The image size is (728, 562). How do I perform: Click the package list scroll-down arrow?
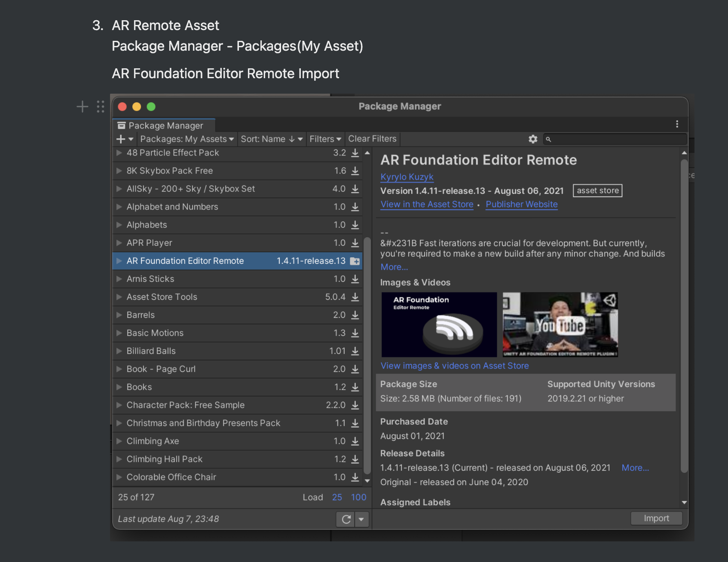tap(367, 481)
